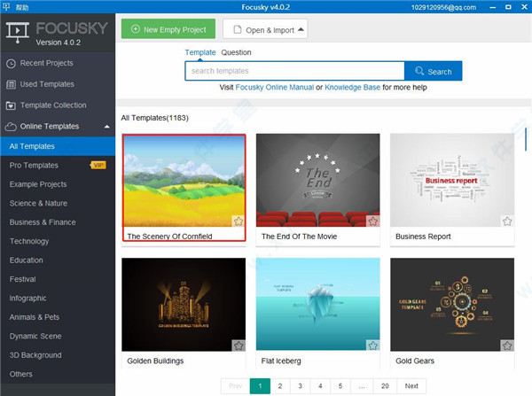Collapse the Online Templates section arrow
The height and width of the screenshot is (396, 532).
[106, 127]
